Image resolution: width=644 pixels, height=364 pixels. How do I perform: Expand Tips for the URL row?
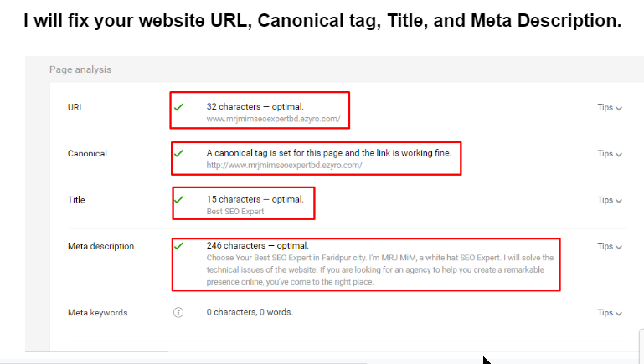pyautogui.click(x=610, y=108)
